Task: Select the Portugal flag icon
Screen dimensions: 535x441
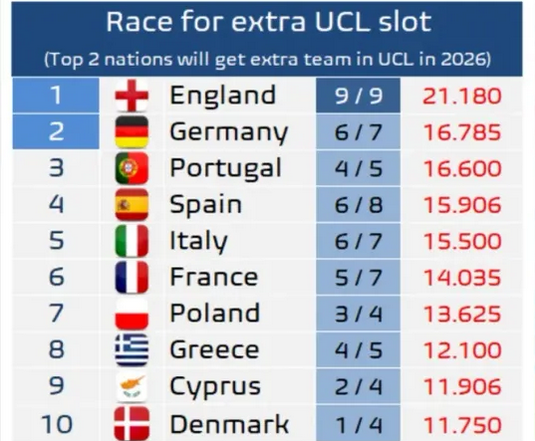Action: (x=132, y=168)
